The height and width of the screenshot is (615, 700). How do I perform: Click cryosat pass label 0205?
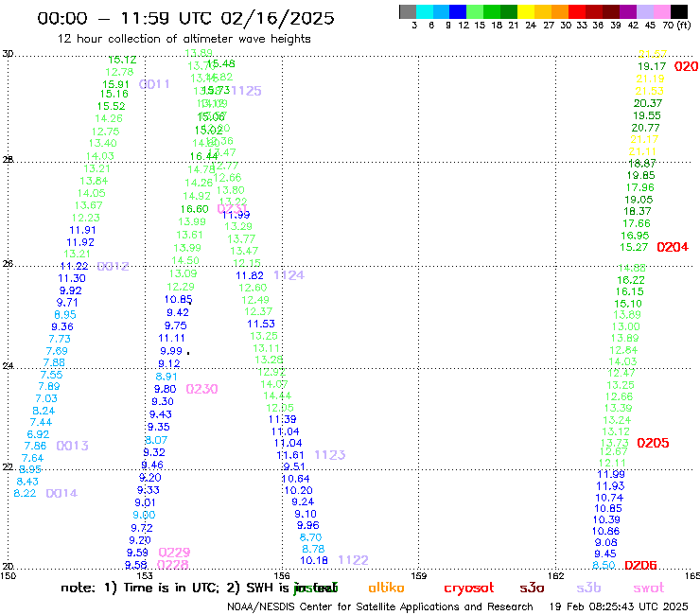click(653, 443)
